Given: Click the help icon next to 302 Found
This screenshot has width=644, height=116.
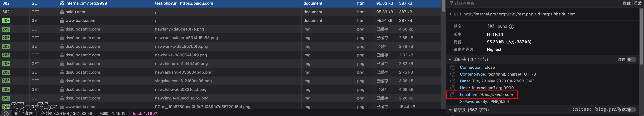Looking at the screenshot, I should (512, 26).
